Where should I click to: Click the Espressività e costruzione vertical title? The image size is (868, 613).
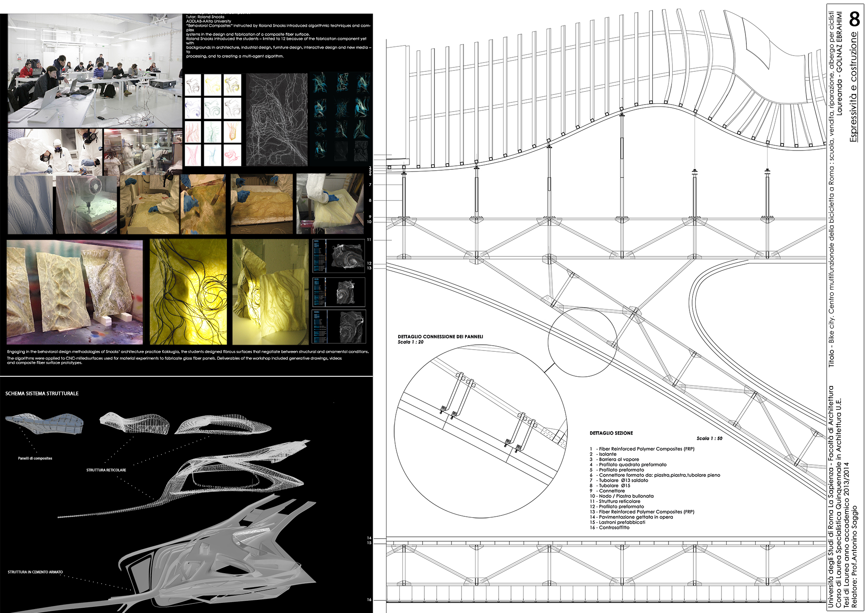[x=853, y=87]
